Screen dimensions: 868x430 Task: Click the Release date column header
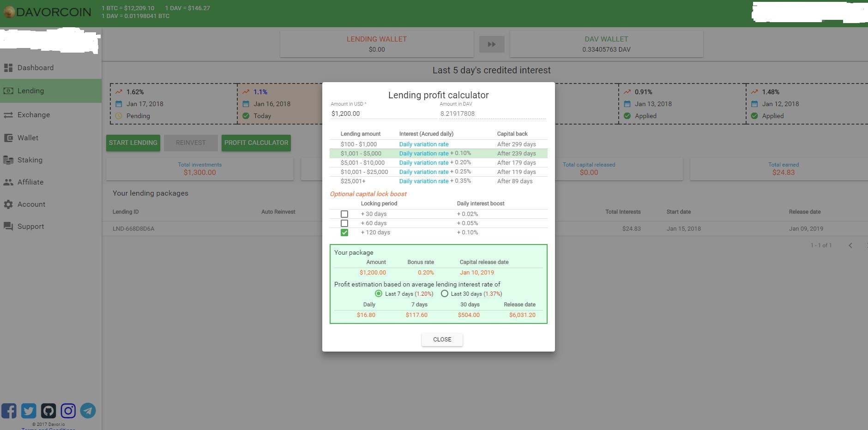tap(805, 212)
